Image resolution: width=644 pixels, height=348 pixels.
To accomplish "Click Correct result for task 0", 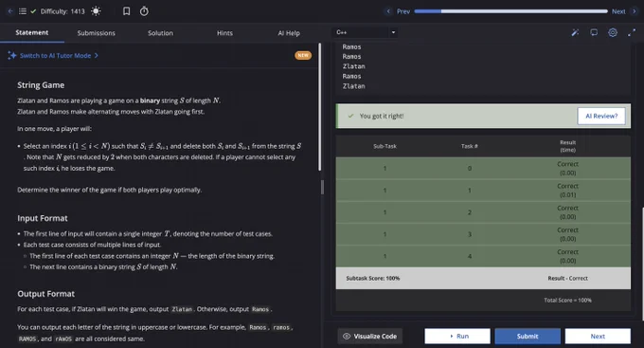I will pos(567,168).
